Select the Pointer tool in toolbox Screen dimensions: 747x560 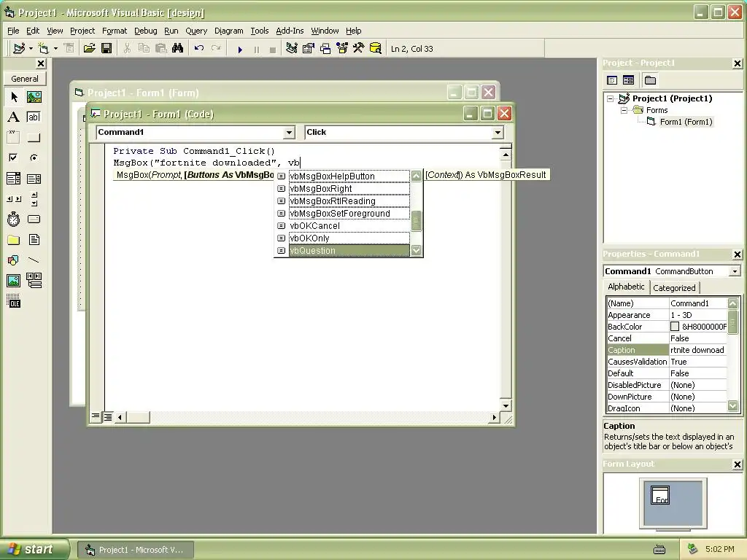tap(14, 97)
